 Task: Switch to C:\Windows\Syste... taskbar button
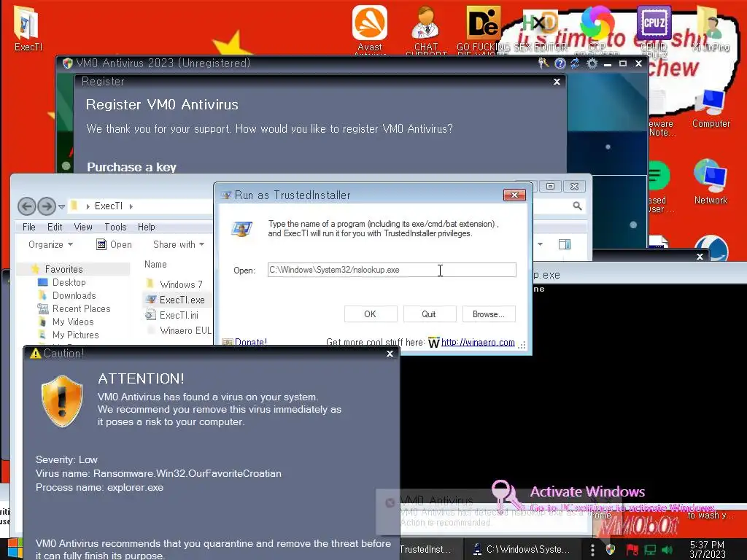pos(522,549)
